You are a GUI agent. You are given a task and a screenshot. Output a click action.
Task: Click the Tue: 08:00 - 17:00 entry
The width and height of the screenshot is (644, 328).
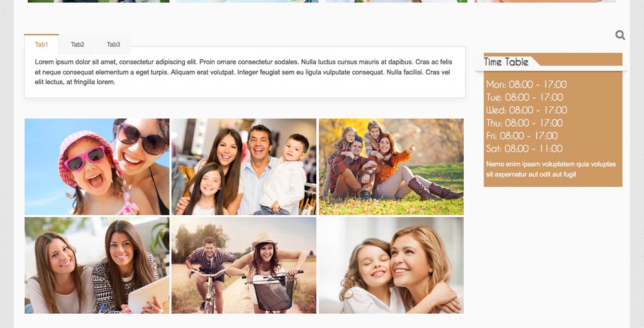point(524,97)
